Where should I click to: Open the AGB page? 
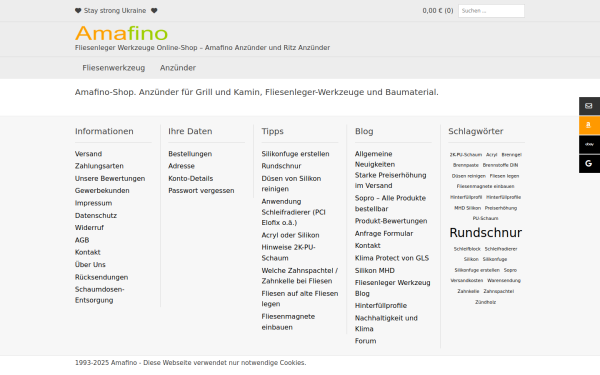(x=82, y=240)
